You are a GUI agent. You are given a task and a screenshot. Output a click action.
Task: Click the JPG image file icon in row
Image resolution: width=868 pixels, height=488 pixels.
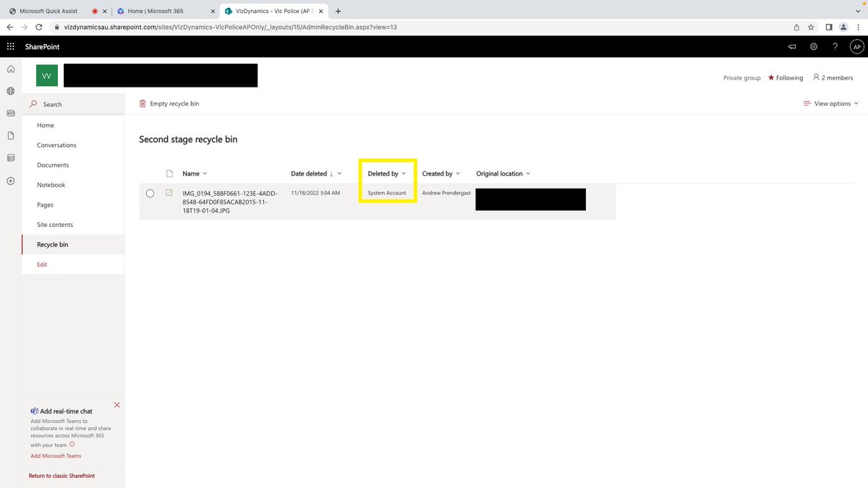[x=169, y=192]
